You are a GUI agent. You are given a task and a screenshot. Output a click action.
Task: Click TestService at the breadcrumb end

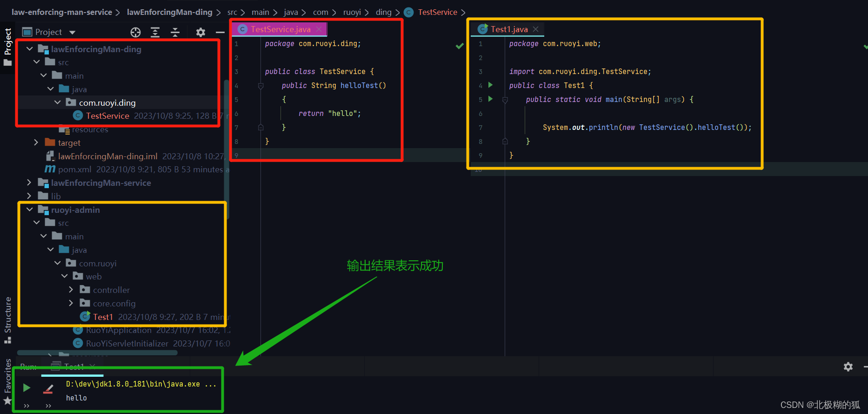click(437, 12)
